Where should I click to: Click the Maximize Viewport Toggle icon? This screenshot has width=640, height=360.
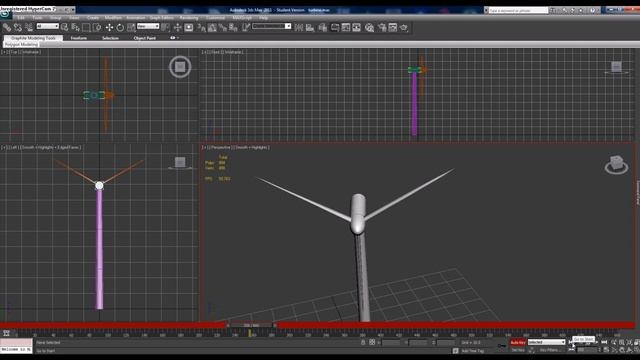pyautogui.click(x=637, y=350)
